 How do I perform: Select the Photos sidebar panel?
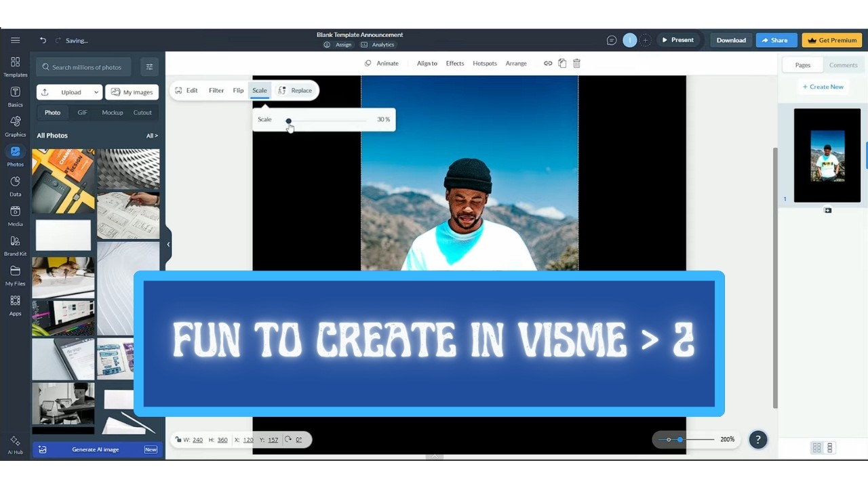click(15, 156)
